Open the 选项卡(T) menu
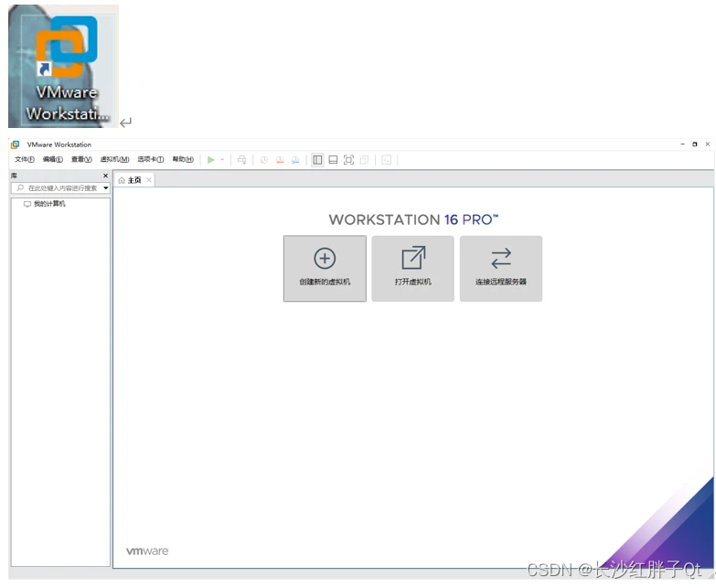Viewport: 716px width, 588px height. coord(151,159)
